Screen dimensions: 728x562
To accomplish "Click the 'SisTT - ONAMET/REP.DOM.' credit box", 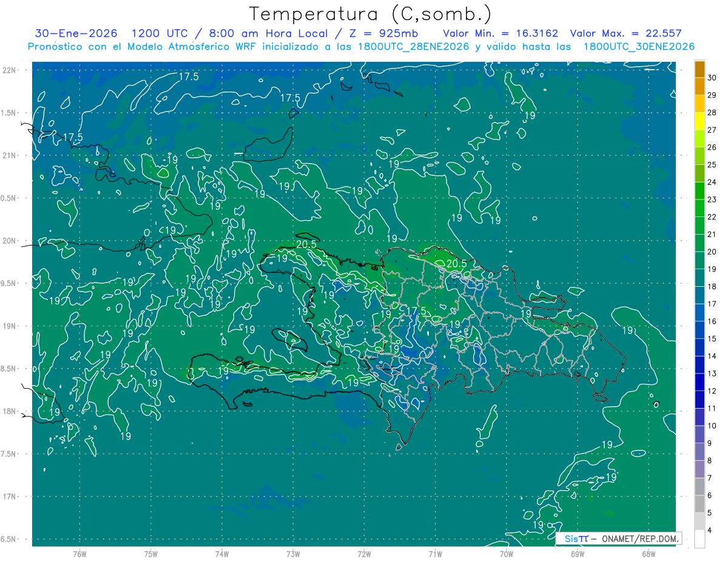I will (618, 538).
